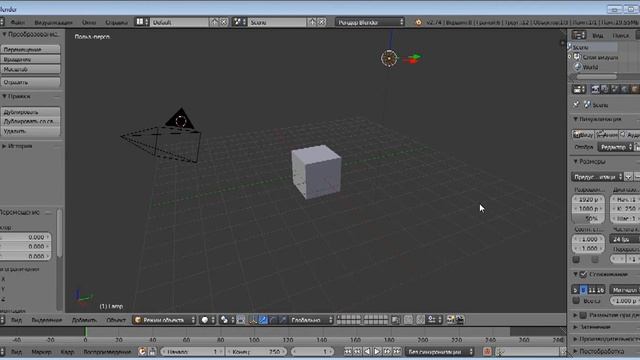
Task: Select anti-aliasing samples 8 option
Action: click(x=584, y=290)
